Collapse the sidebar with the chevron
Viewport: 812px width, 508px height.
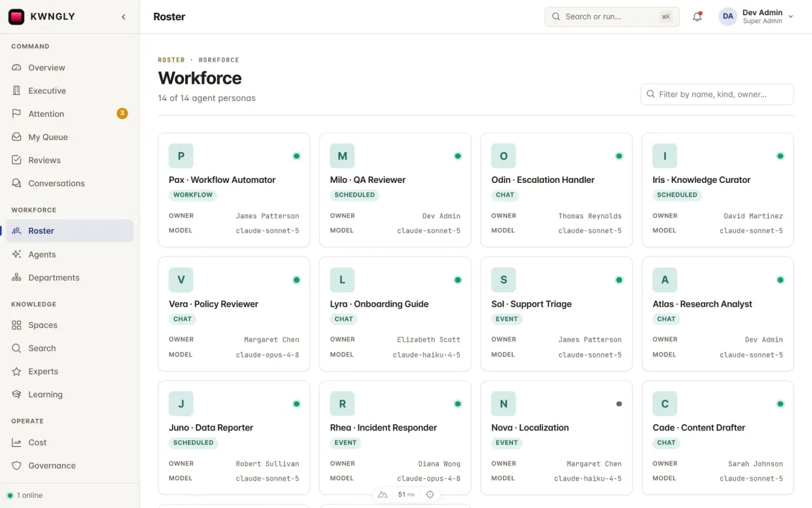click(x=124, y=17)
